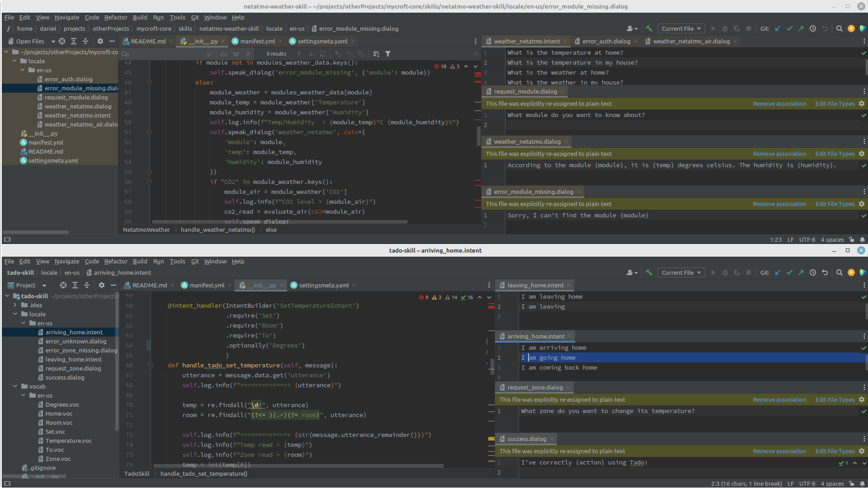The image size is (868, 488).
Task: Toggle read-only lock in netatmo status bar
Action: 852,239
